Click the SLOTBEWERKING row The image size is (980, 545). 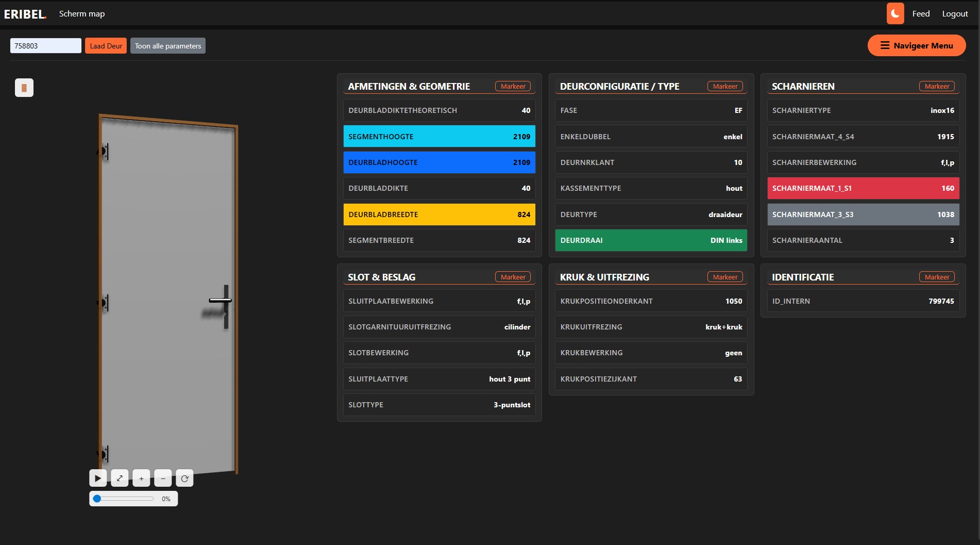tap(440, 353)
